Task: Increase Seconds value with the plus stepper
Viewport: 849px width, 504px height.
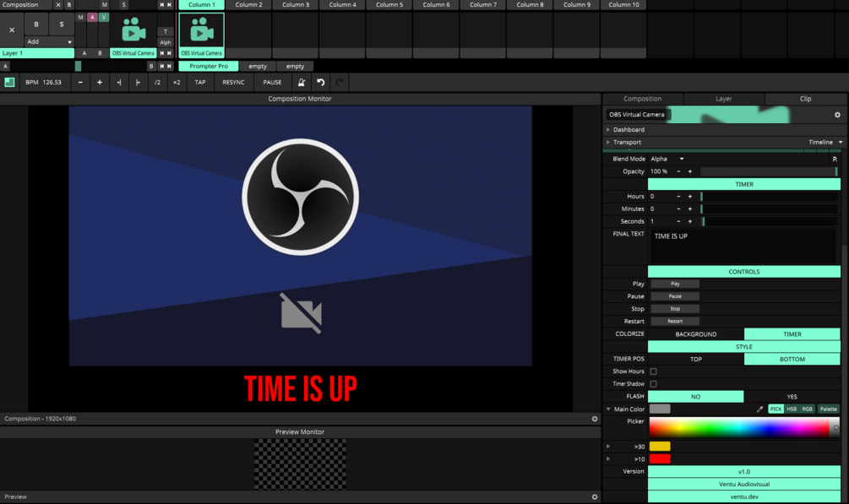Action: [690, 221]
